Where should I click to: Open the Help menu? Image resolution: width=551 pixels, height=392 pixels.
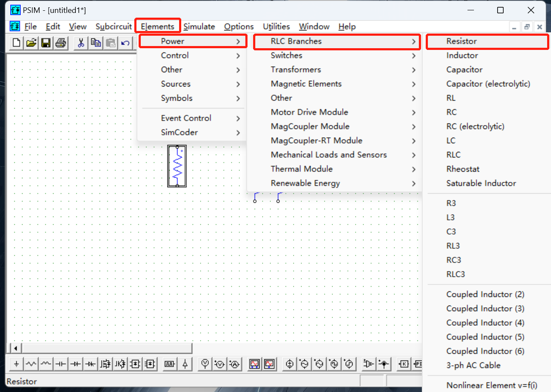[347, 27]
